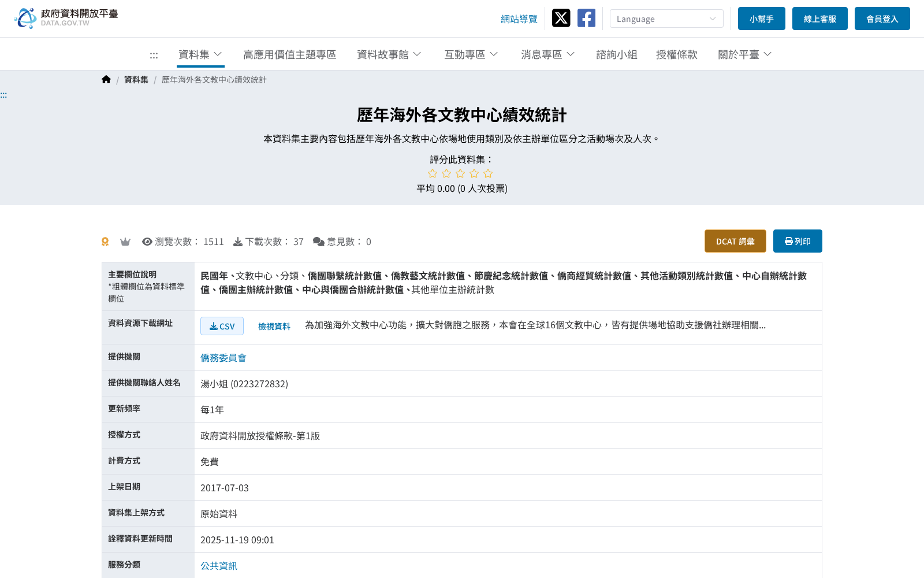Click the page title 歷年海外各文教中心績效統計
The width and height of the screenshot is (924, 578).
pos(462,115)
